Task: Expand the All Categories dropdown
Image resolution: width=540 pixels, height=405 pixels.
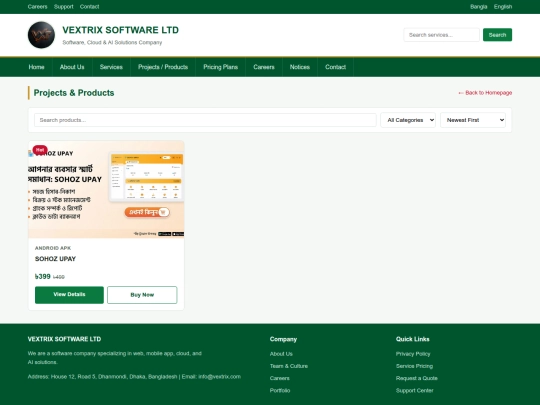Action: click(x=408, y=120)
